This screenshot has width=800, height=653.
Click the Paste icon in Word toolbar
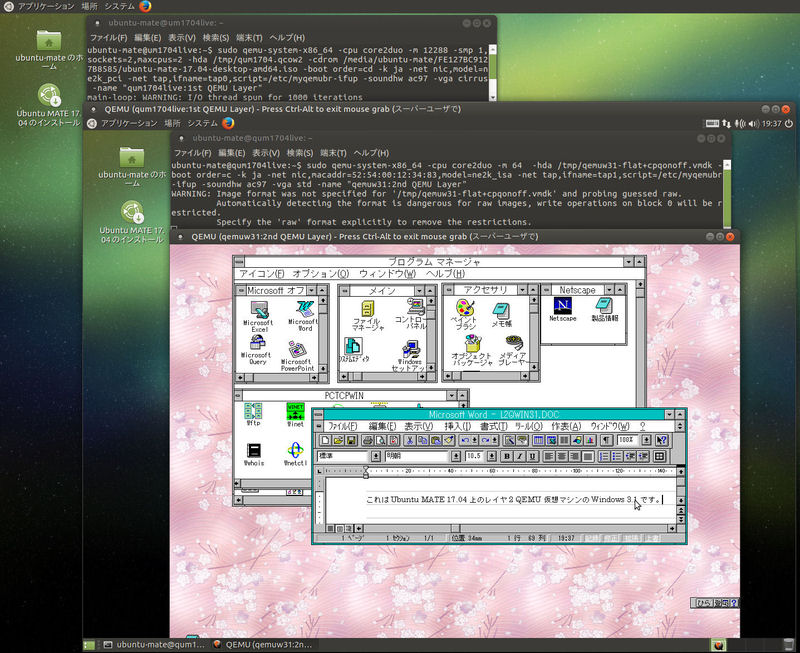(436, 440)
